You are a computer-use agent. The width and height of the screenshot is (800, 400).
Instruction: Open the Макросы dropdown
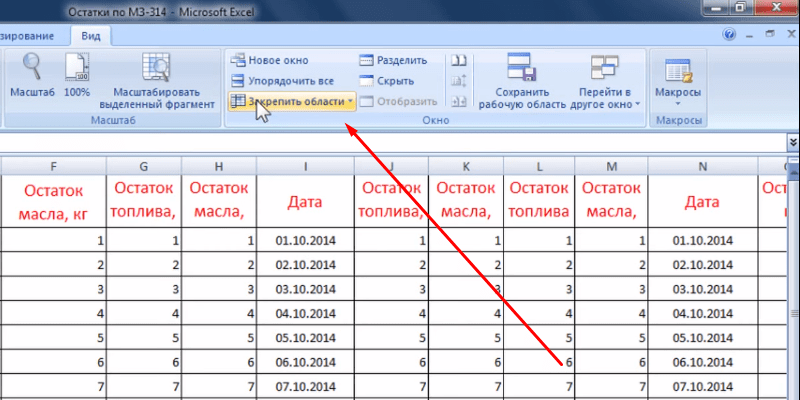[678, 82]
